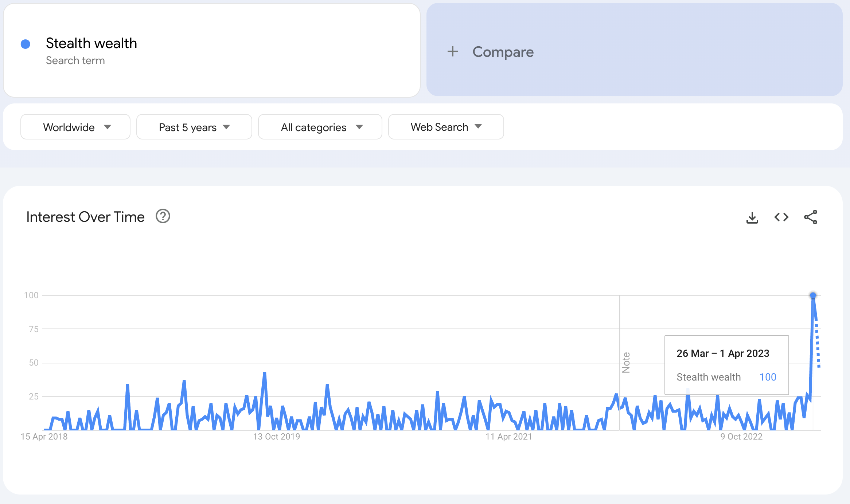The image size is (850, 504).
Task: Click the 11 Apr 2021 axis label
Action: click(508, 437)
